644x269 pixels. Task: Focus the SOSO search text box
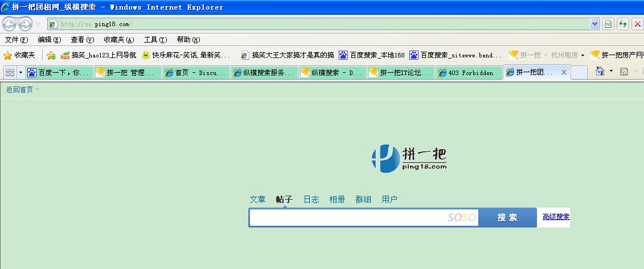[x=364, y=217]
